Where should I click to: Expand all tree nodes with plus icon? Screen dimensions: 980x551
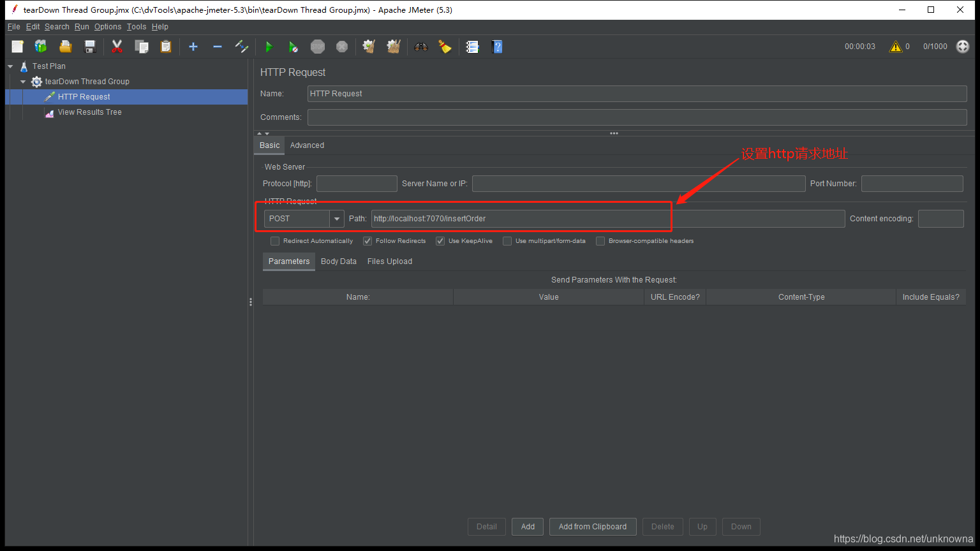(x=193, y=47)
